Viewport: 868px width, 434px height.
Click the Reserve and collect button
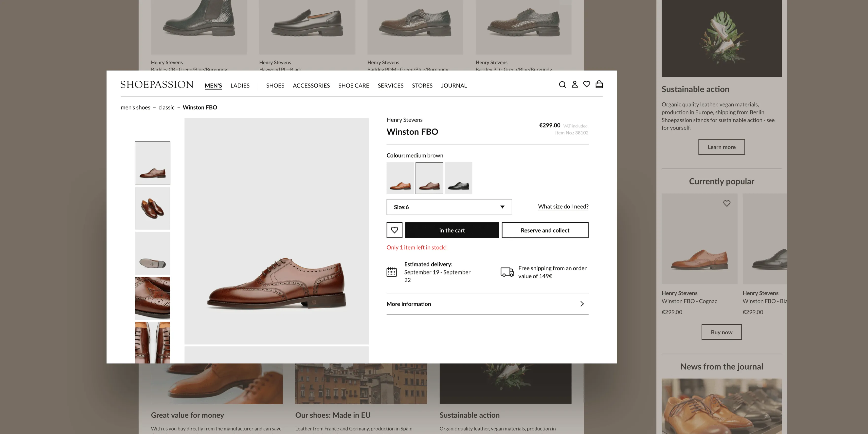pos(545,230)
